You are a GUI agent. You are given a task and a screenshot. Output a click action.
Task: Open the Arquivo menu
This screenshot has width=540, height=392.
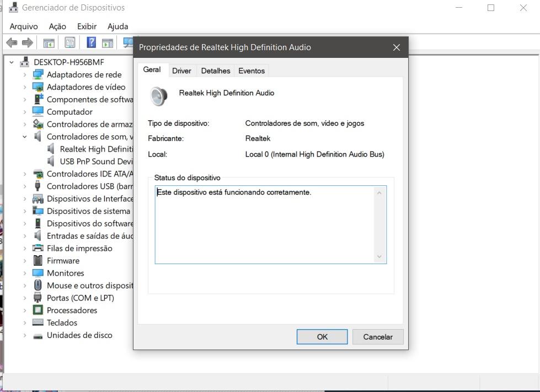tap(24, 26)
